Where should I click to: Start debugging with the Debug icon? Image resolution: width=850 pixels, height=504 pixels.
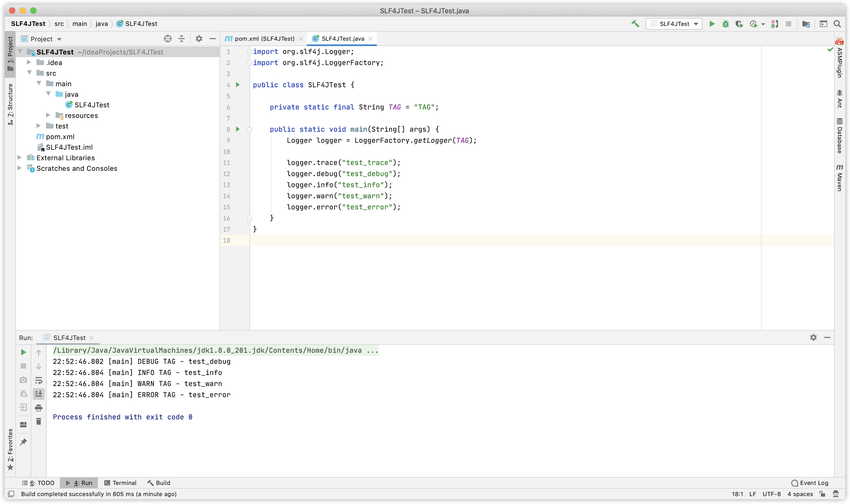725,24
